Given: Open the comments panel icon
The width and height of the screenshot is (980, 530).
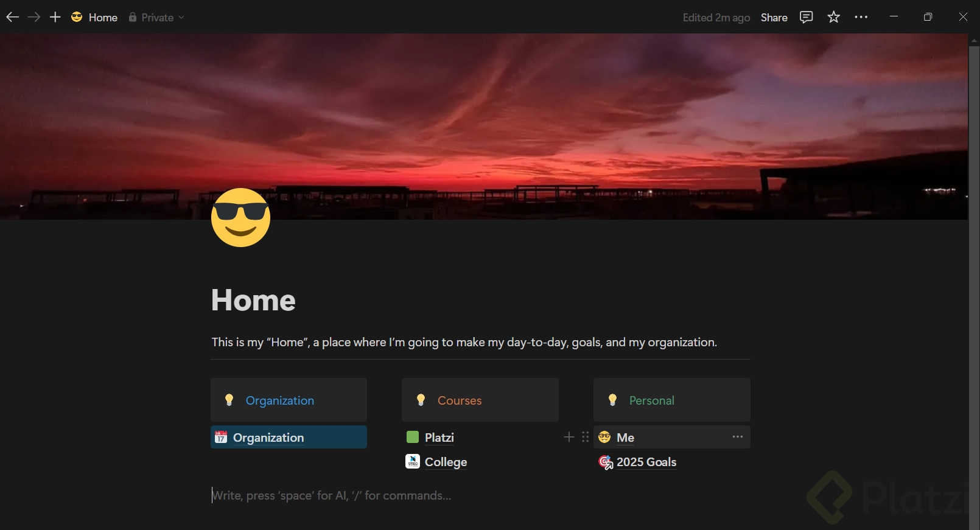Looking at the screenshot, I should coord(807,17).
